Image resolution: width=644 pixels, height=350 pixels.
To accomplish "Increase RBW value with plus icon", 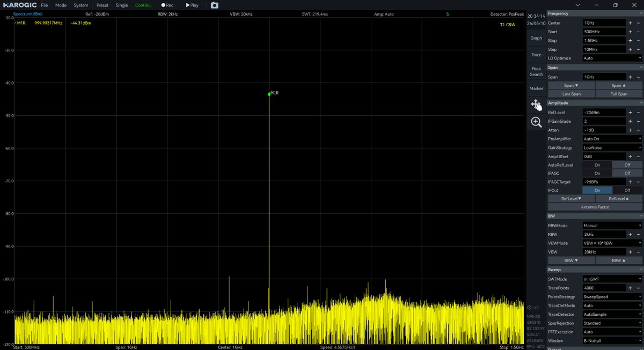I will point(631,234).
